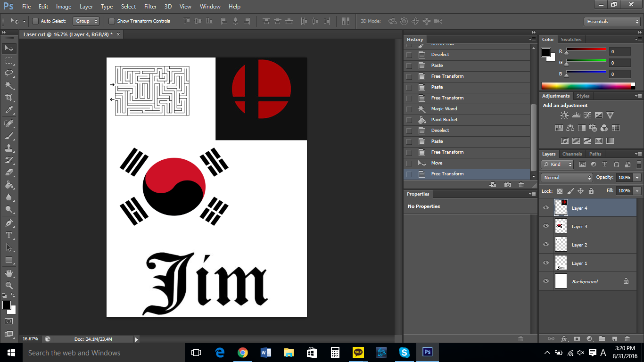Image resolution: width=644 pixels, height=362 pixels.
Task: Create new snapshot camera icon in History
Action: pyautogui.click(x=507, y=185)
